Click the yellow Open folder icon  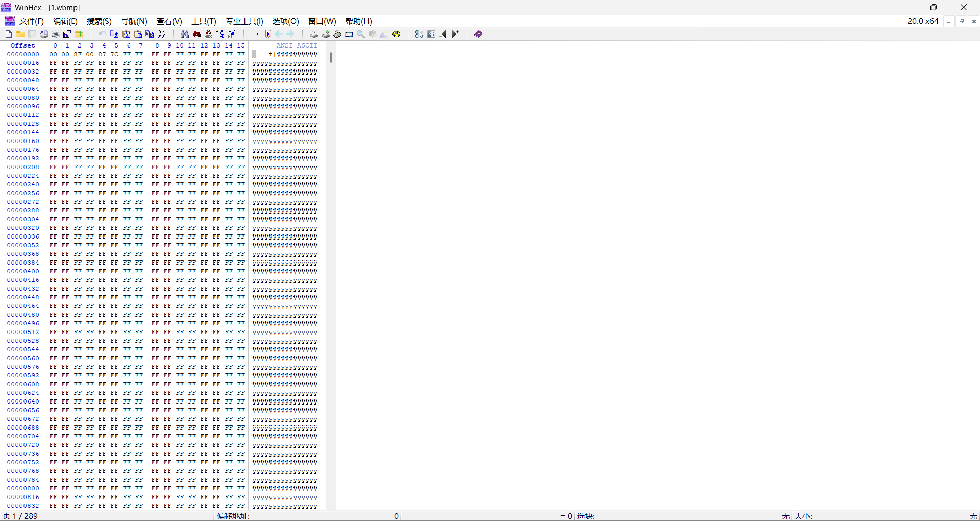[20, 34]
